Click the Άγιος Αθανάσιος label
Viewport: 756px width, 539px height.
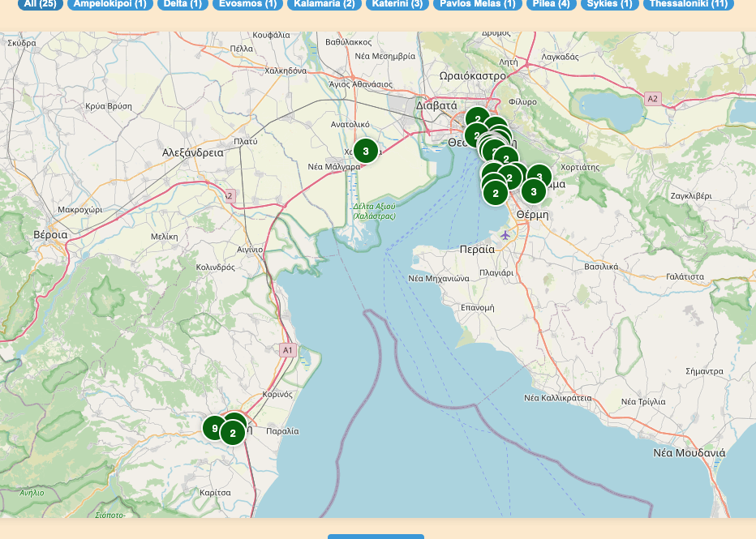361,84
